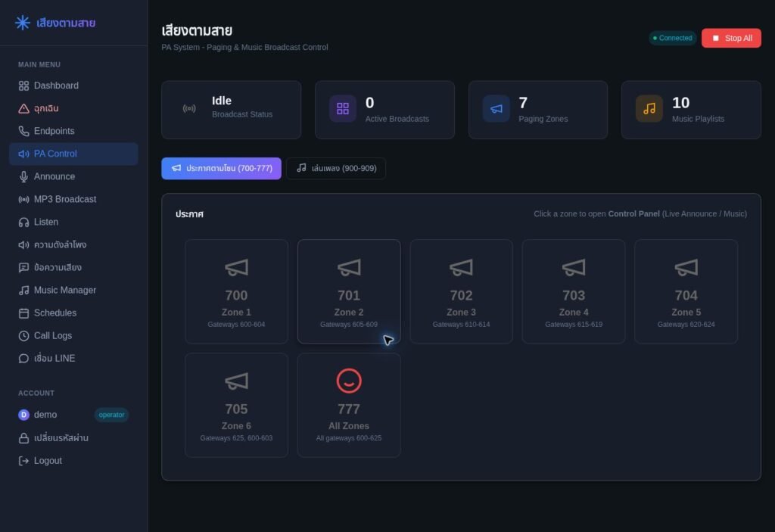Go to the Endpoints page
The width and height of the screenshot is (775, 532).
[73, 132]
